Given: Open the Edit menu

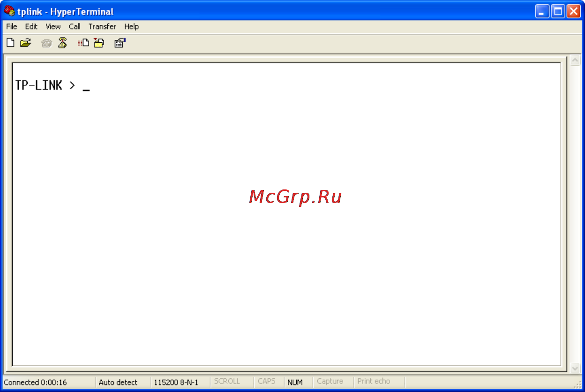Looking at the screenshot, I should click(x=31, y=27).
